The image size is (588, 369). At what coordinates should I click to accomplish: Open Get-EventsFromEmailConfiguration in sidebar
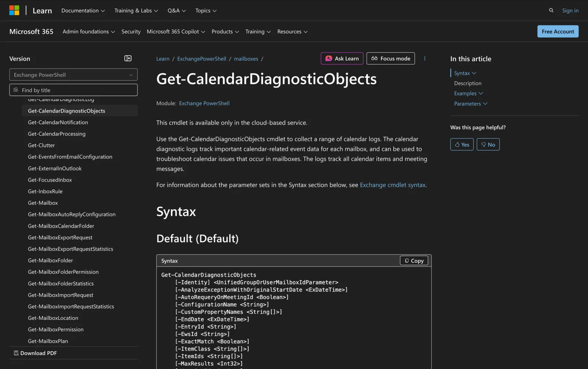[70, 157]
